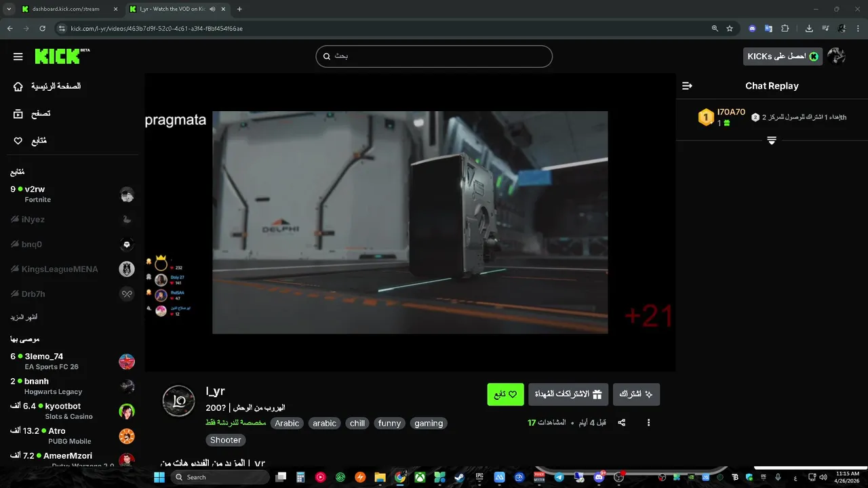Click KingsLeagueMENA's avatar thumbnail
Image resolution: width=868 pixels, height=488 pixels.
tap(127, 269)
